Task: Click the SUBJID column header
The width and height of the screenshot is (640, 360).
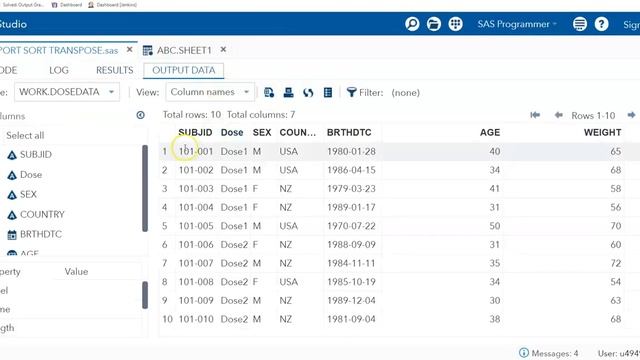Action: (x=195, y=132)
